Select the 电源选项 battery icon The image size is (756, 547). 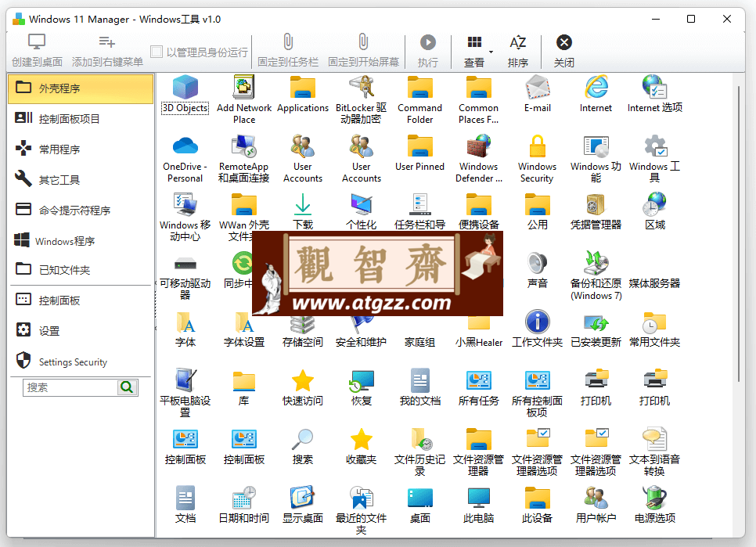coord(655,498)
